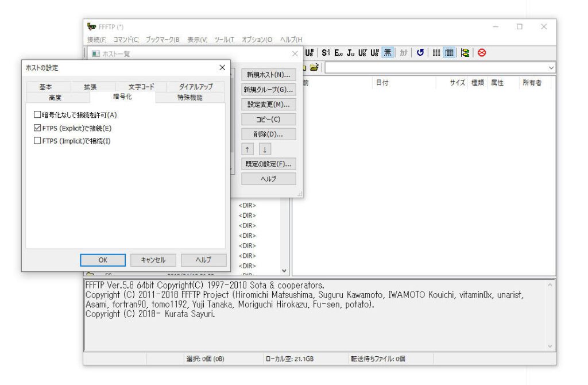Enable 暗号化なしで接続を許可(A) checkbox
Screen dimensions: 588x385
(75, 115)
